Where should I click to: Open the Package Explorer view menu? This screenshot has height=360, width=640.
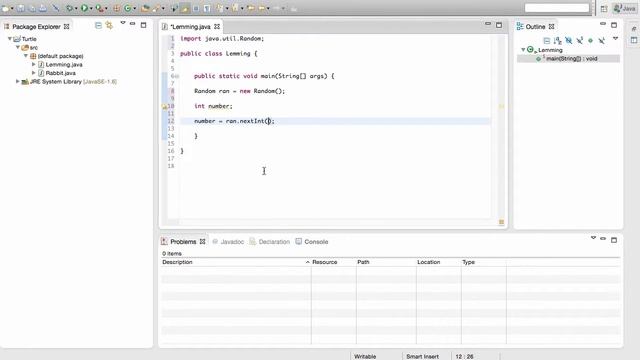(122, 23)
